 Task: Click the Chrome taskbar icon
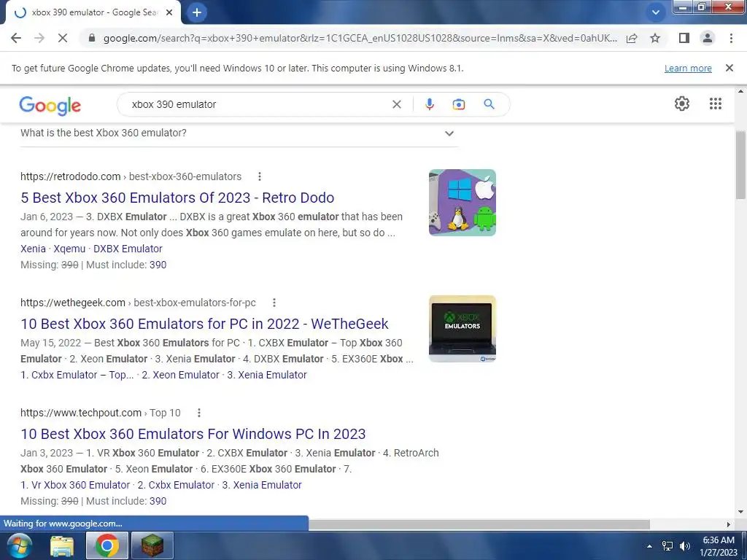107,546
